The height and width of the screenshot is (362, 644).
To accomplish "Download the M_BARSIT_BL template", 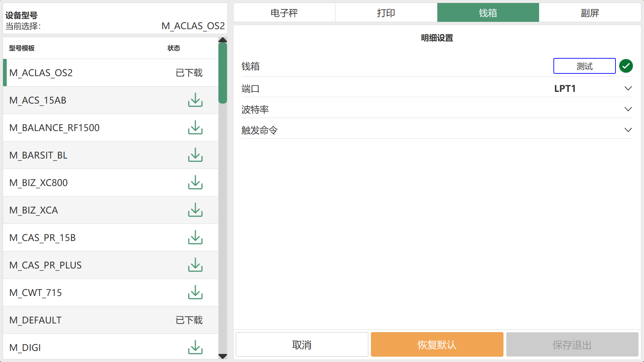I will pos(195,155).
